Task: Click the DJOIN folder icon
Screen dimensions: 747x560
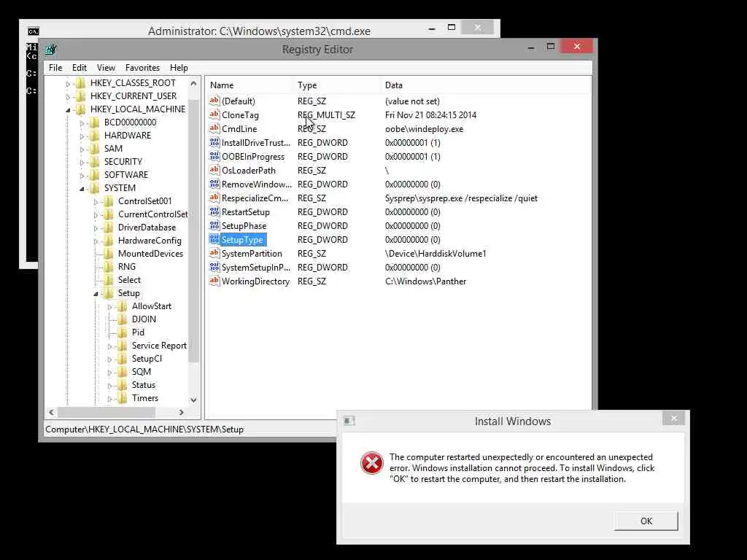Action: tap(123, 319)
